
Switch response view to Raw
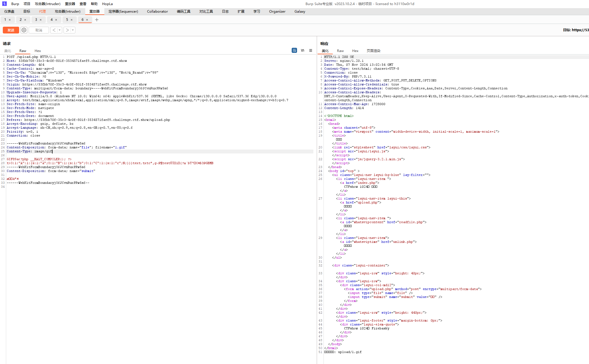(340, 51)
